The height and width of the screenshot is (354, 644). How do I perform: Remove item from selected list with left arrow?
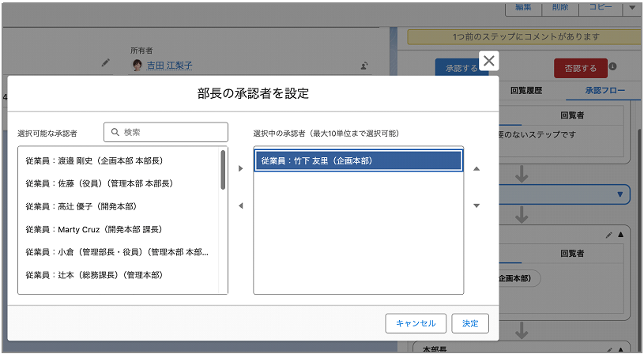[241, 205]
